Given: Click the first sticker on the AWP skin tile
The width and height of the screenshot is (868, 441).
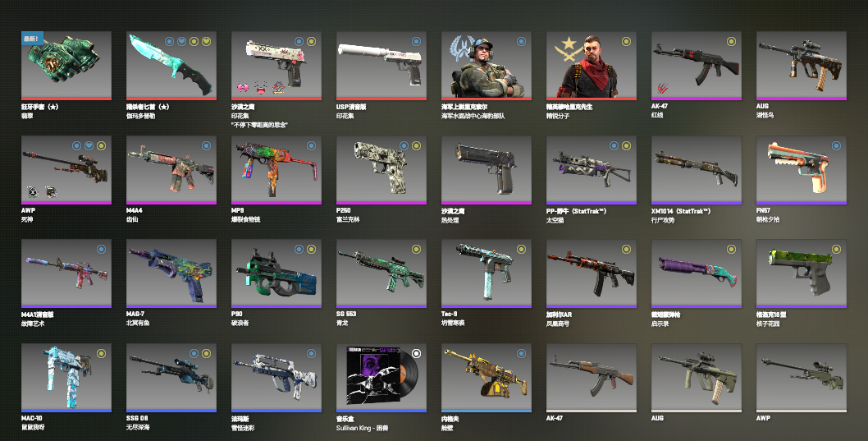Looking at the screenshot, I should coord(33,191).
